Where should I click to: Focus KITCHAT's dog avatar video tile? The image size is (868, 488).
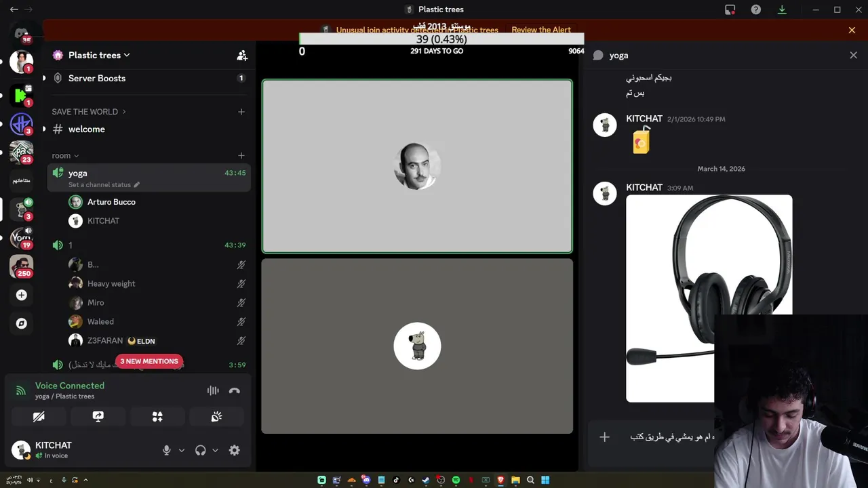click(x=417, y=346)
